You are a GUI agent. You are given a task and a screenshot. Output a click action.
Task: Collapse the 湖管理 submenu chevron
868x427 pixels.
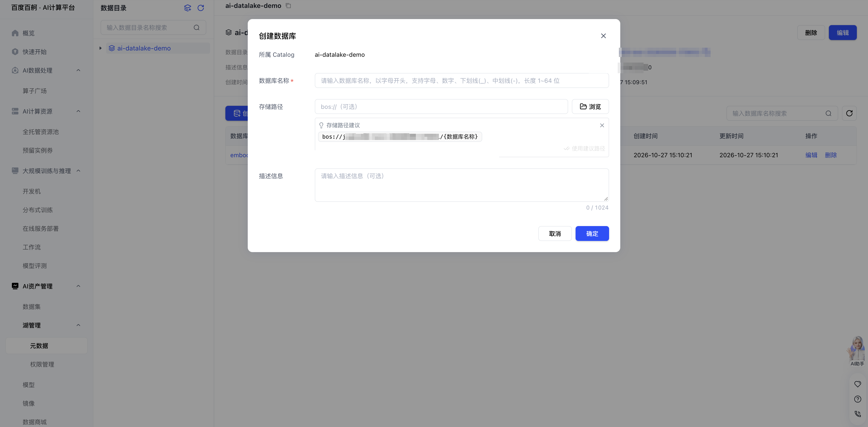[78, 325]
